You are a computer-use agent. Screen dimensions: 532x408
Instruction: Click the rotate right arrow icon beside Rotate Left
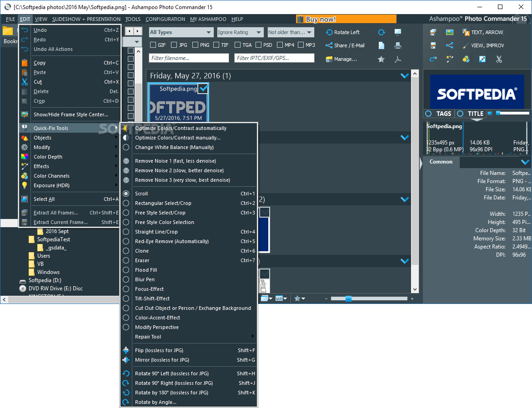pyautogui.click(x=381, y=32)
